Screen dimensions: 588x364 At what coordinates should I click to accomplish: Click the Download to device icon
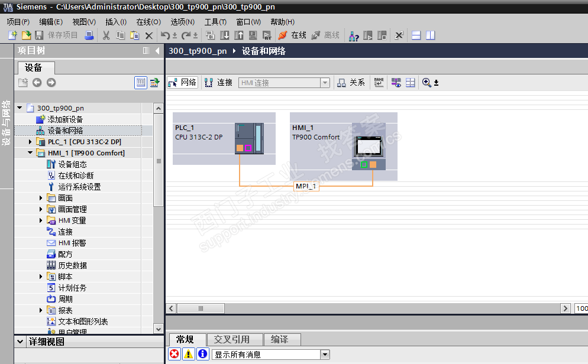click(x=224, y=35)
